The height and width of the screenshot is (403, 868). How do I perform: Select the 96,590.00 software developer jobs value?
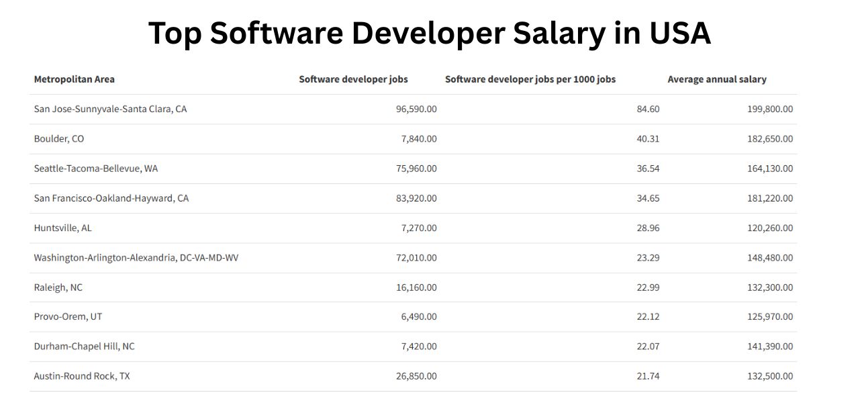point(416,109)
